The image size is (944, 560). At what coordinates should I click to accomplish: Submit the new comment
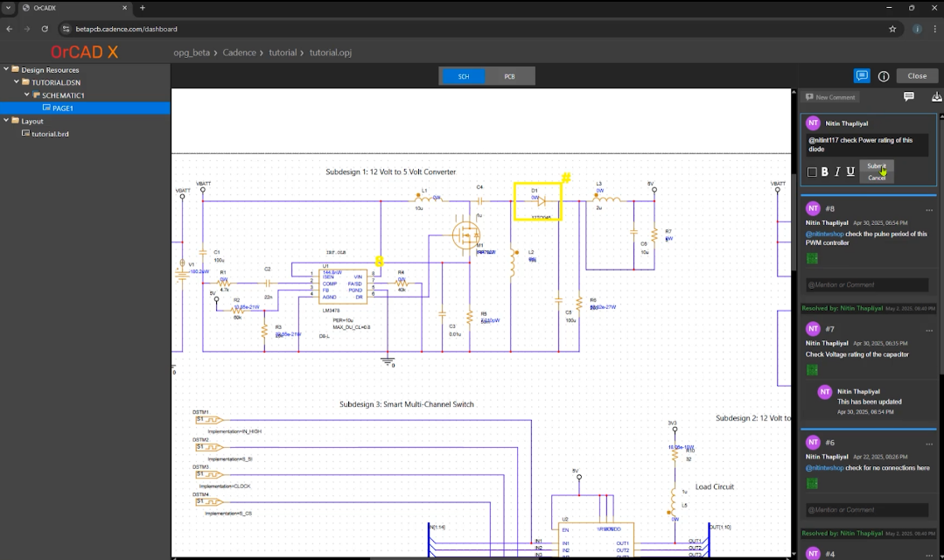876,166
